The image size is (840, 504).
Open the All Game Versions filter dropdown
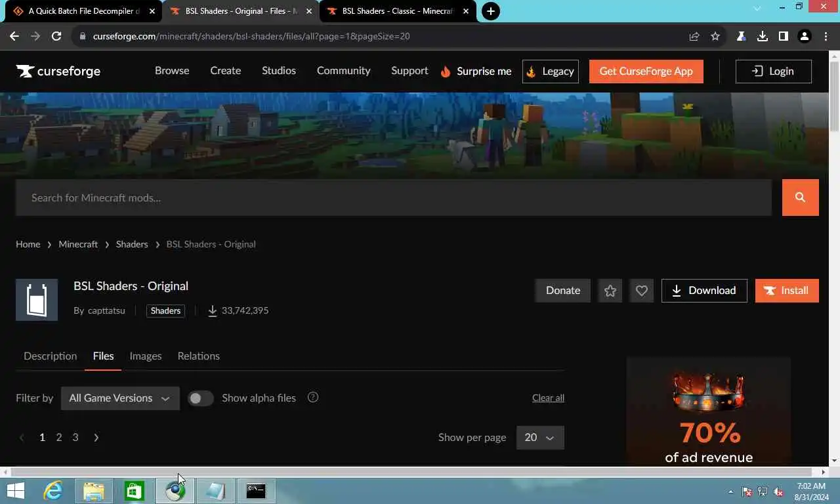(120, 398)
